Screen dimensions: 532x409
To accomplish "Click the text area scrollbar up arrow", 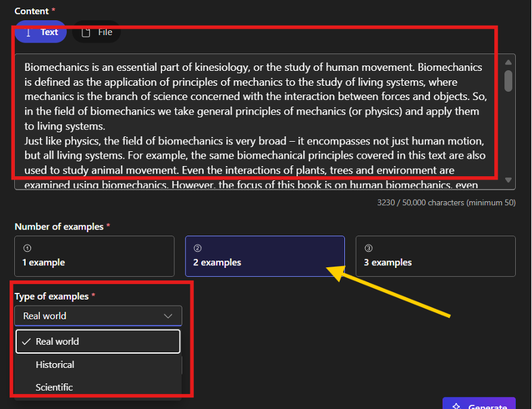I will [x=508, y=62].
